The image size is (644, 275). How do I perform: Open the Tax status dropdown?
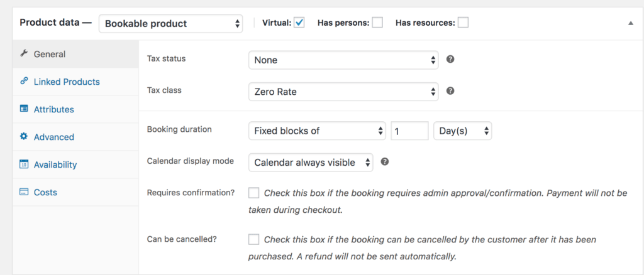pos(343,60)
